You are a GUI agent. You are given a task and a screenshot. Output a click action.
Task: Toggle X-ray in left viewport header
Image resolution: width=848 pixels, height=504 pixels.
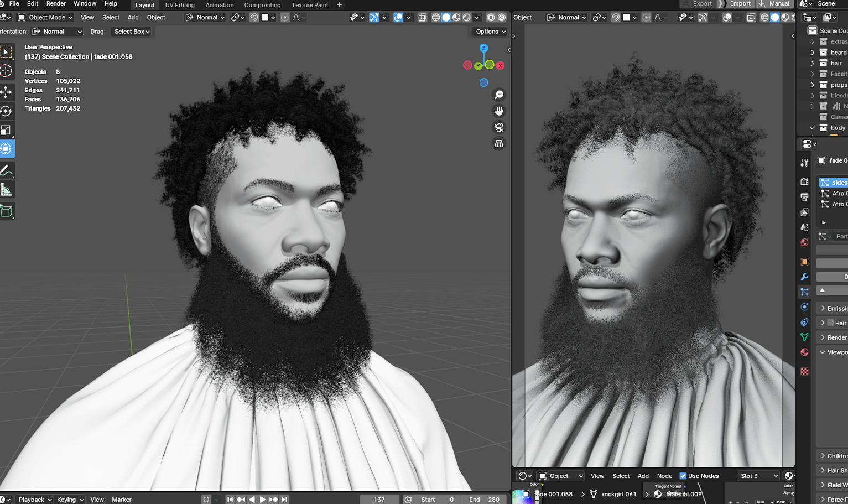coord(422,18)
